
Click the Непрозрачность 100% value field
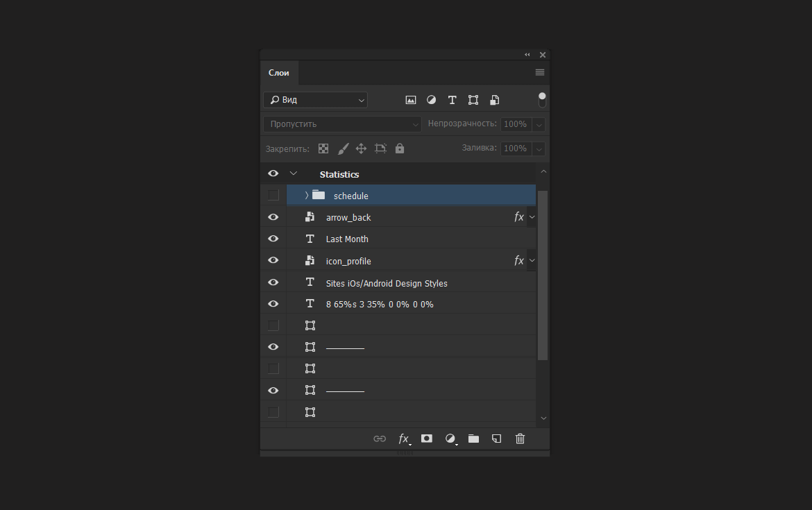tap(515, 124)
